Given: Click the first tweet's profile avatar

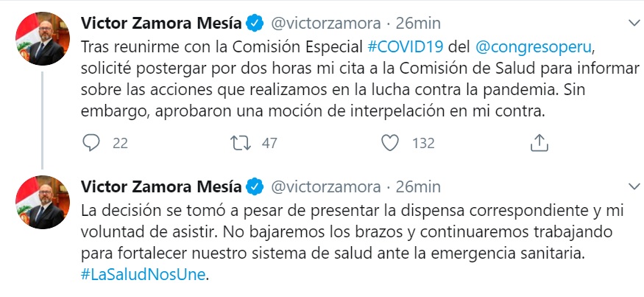Looking at the screenshot, I should pos(42,38).
